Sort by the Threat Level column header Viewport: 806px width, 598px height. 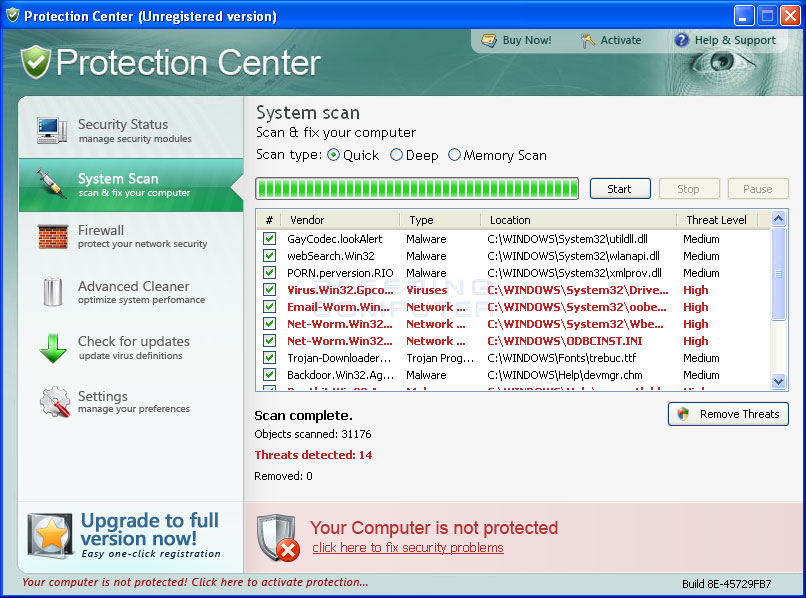718,220
